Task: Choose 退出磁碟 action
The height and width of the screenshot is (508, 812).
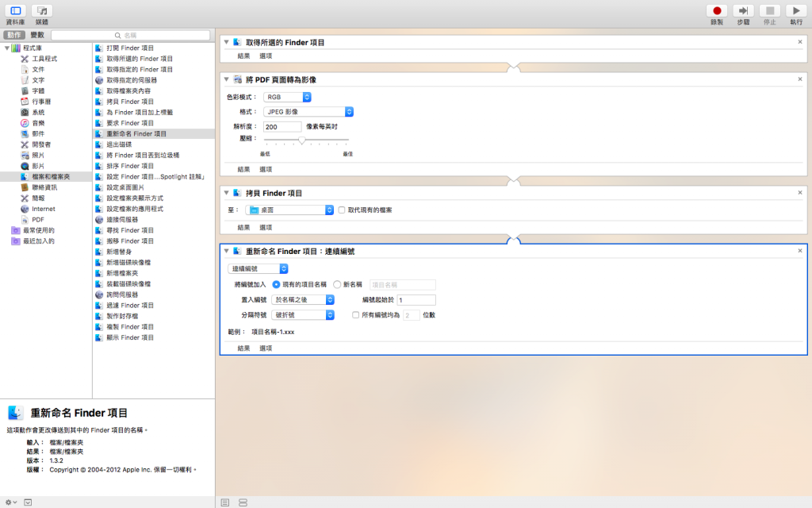Action: (119, 144)
